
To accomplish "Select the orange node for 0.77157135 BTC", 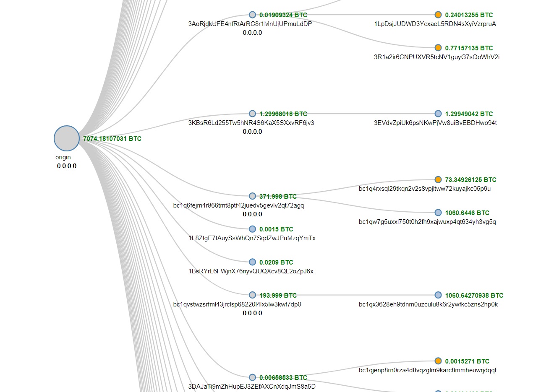I will (x=438, y=48).
